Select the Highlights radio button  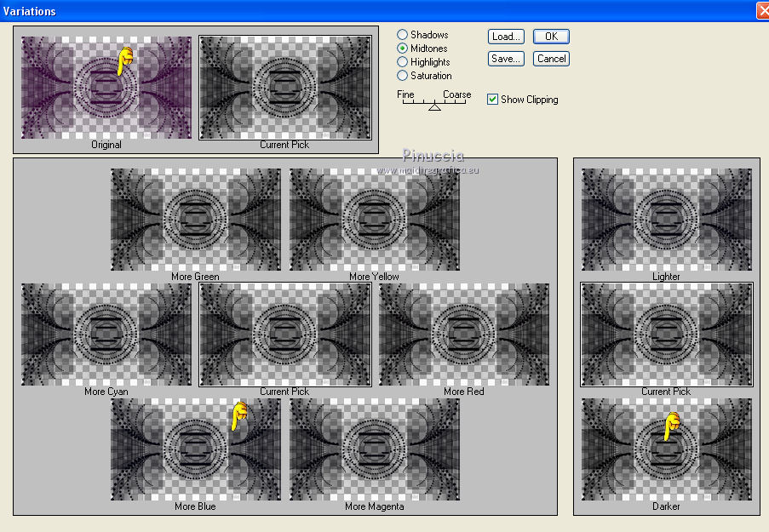[x=402, y=62]
